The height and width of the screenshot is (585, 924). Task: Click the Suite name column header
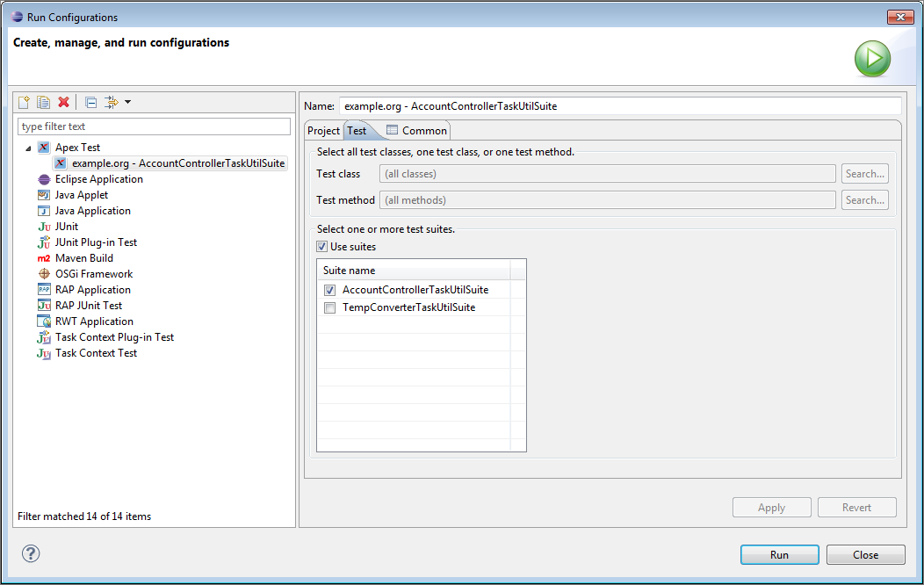(413, 271)
